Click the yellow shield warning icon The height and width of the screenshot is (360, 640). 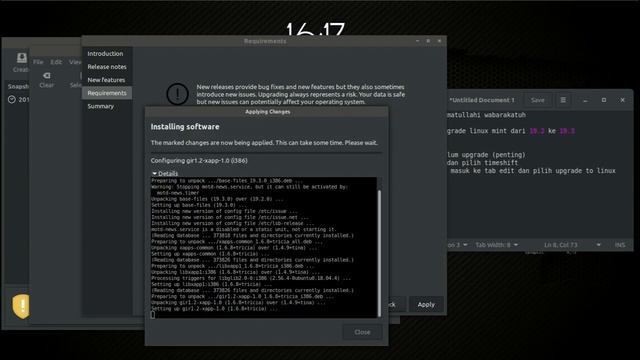(x=21, y=306)
